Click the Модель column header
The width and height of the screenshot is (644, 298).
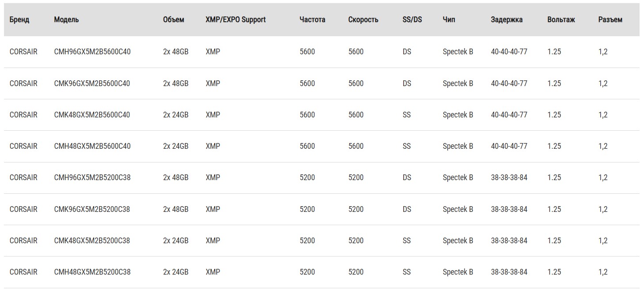66,20
